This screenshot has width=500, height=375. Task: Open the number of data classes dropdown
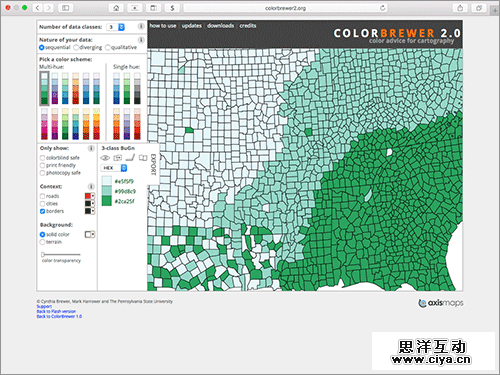pyautogui.click(x=116, y=27)
